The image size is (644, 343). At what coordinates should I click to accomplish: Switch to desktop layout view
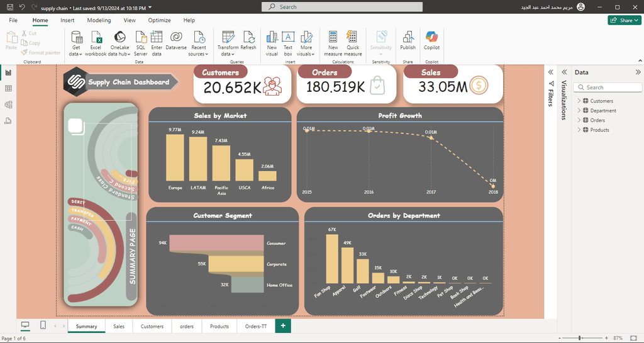pyautogui.click(x=25, y=325)
